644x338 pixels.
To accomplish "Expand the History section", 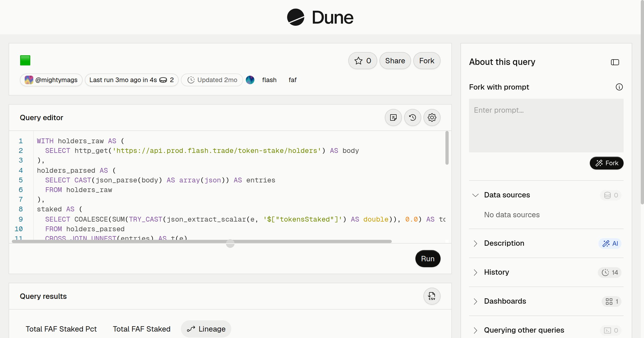I will [475, 272].
